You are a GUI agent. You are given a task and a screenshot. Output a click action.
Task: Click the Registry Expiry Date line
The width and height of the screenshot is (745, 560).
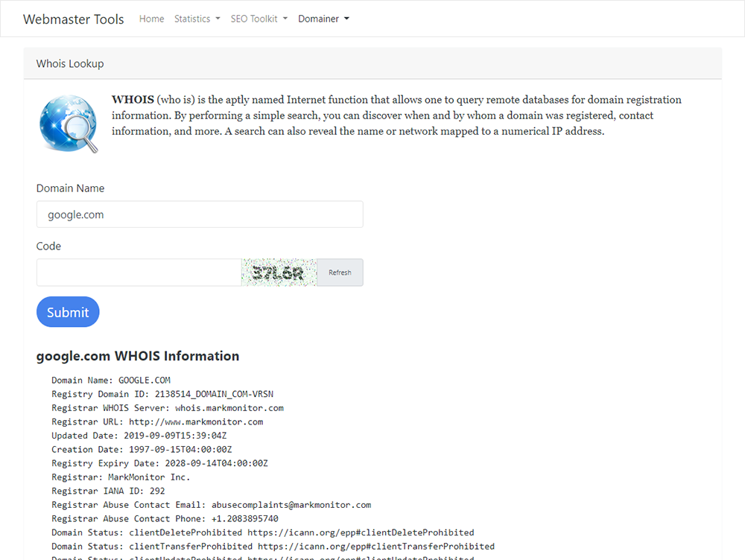pos(159,462)
